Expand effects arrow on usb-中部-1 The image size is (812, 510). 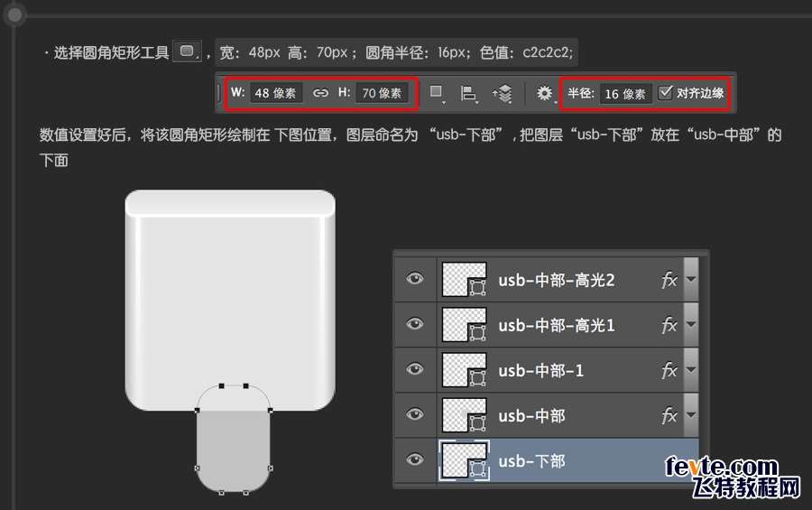click(691, 369)
